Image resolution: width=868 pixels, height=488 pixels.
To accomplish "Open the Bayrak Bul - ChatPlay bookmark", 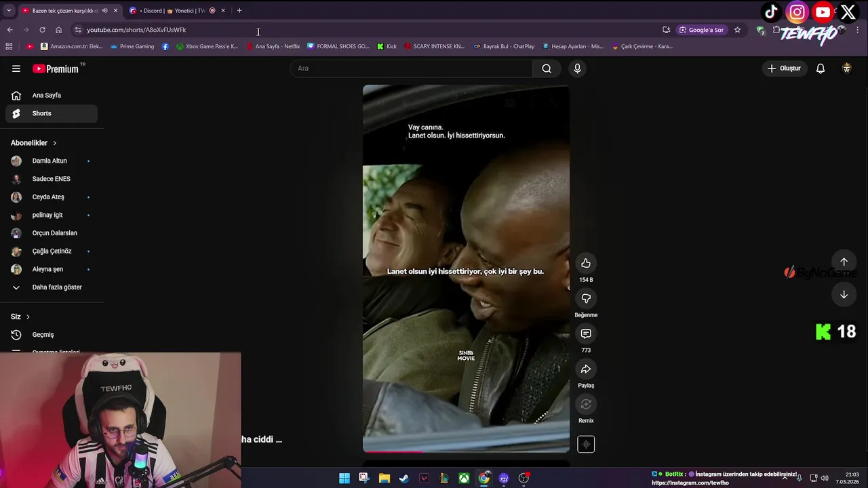I will click(504, 47).
